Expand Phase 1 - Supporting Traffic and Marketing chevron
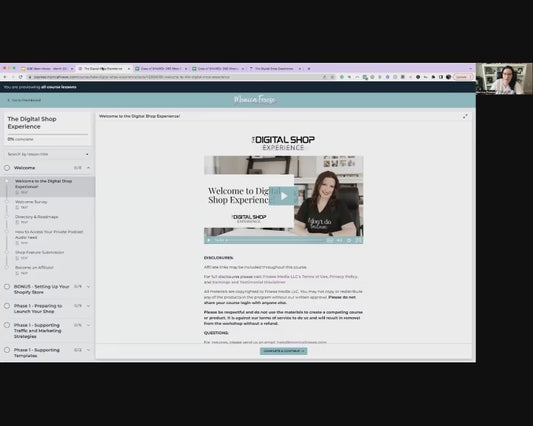The width and height of the screenshot is (533, 426). [88, 325]
